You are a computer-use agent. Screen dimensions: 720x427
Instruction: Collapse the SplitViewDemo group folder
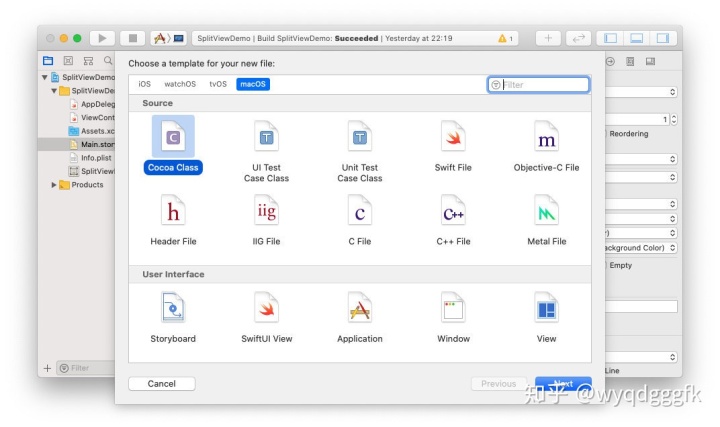(54, 90)
